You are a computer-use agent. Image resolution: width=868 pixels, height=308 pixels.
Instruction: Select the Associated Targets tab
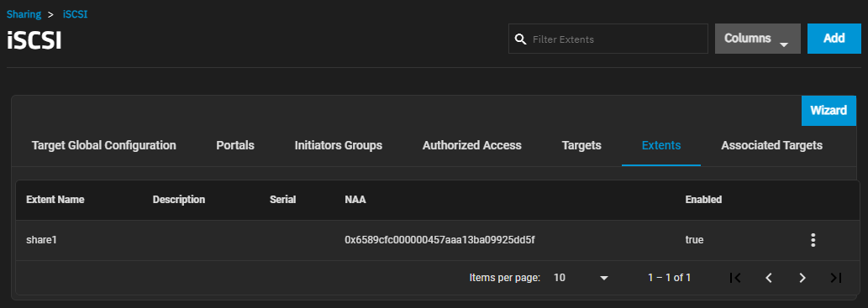click(x=771, y=145)
